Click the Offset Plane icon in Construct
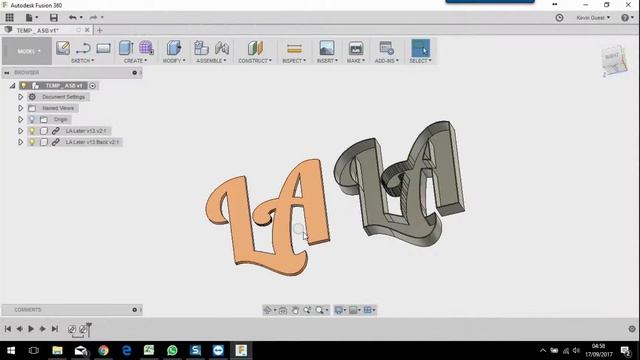The width and height of the screenshot is (640, 360). (x=255, y=48)
